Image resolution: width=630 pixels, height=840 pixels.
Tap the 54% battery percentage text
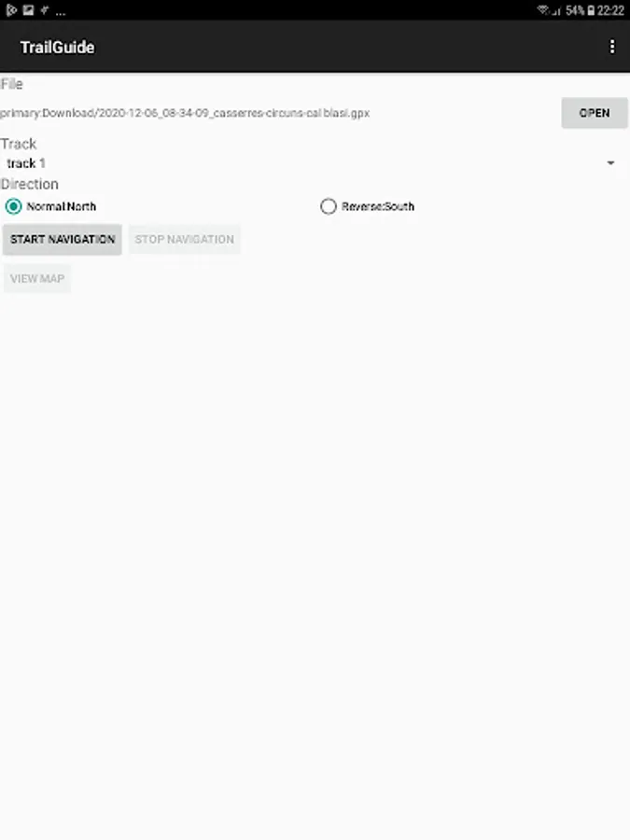575,10
